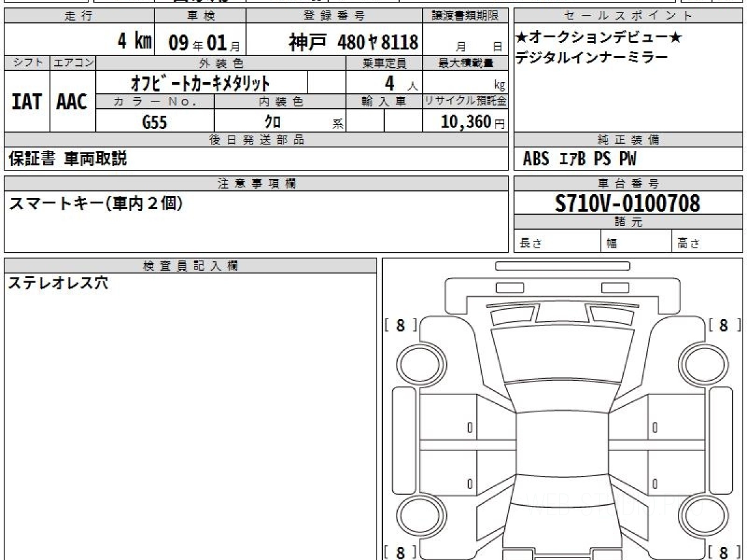747x560 pixels.
Task: Click "エアB" in genuine equipment
Action: (573, 160)
